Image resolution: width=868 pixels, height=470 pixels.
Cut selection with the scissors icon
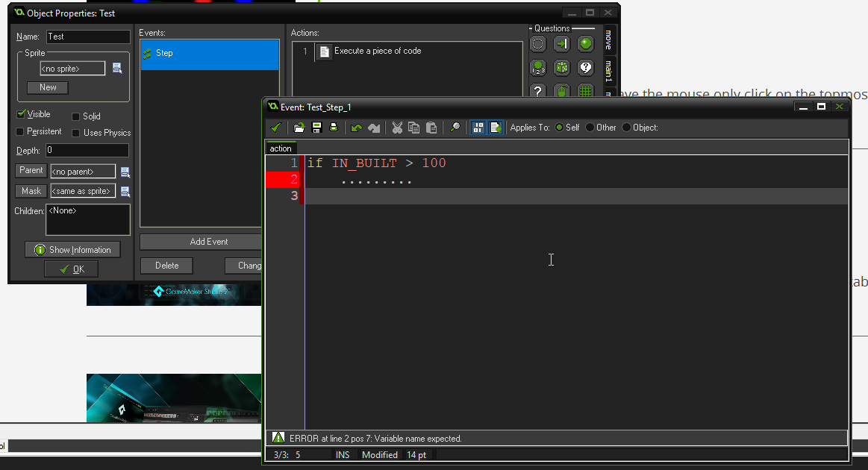[397, 128]
